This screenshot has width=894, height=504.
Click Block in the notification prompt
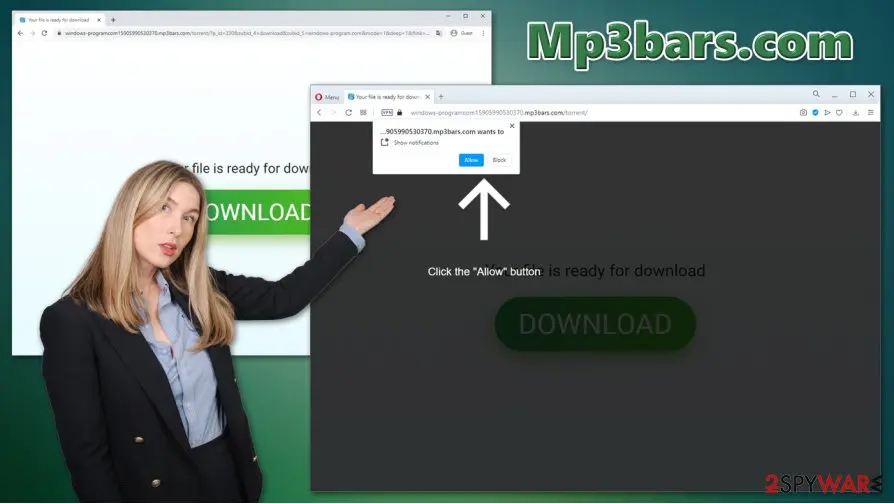[x=499, y=160]
